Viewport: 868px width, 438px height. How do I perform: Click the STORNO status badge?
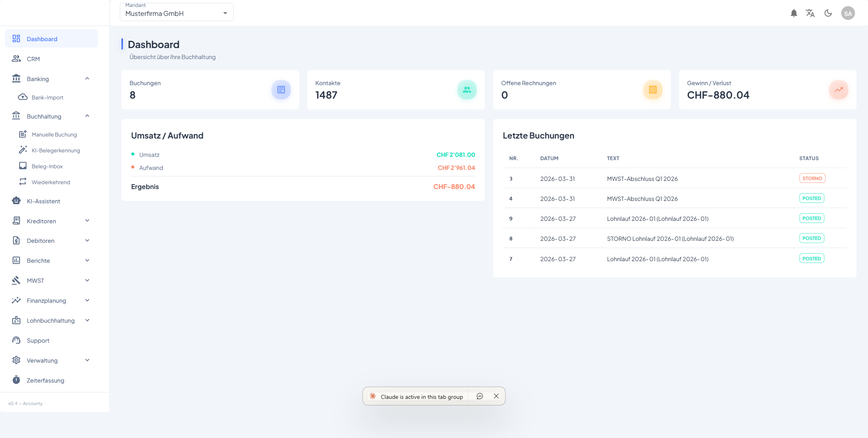coord(812,178)
